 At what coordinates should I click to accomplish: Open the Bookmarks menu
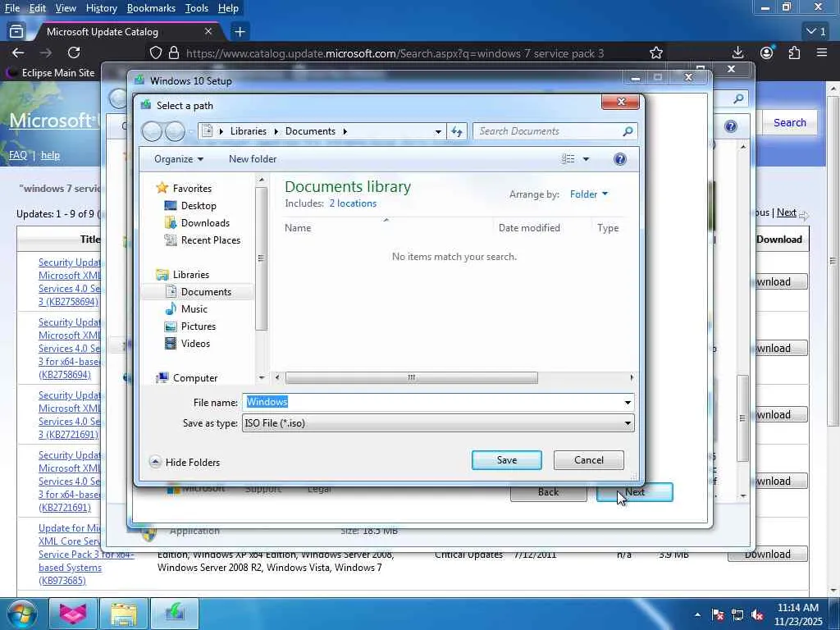click(x=151, y=8)
